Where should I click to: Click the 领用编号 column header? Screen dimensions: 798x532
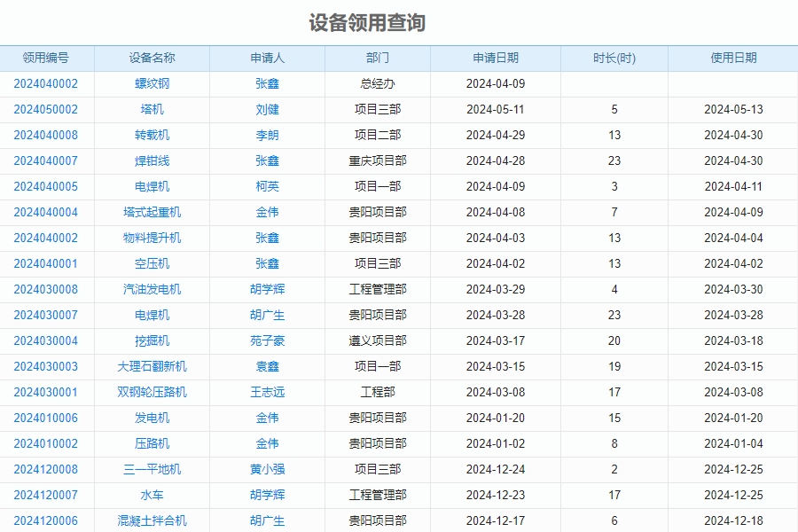46,58
